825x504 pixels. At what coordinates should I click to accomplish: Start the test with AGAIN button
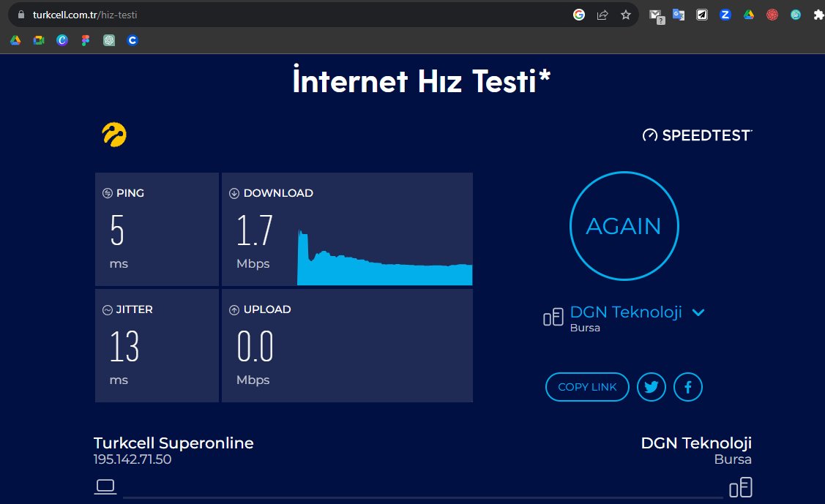click(624, 226)
